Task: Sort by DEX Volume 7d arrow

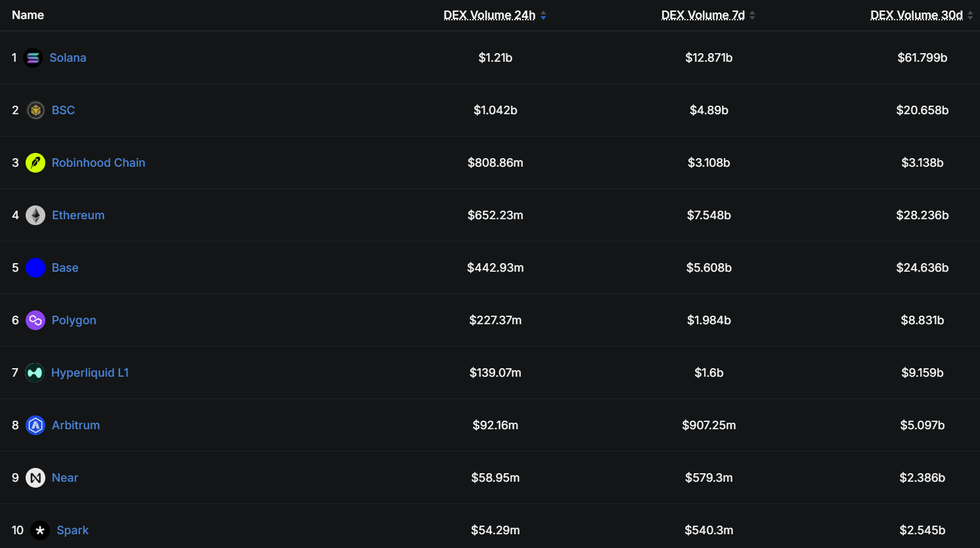Action: tap(752, 15)
